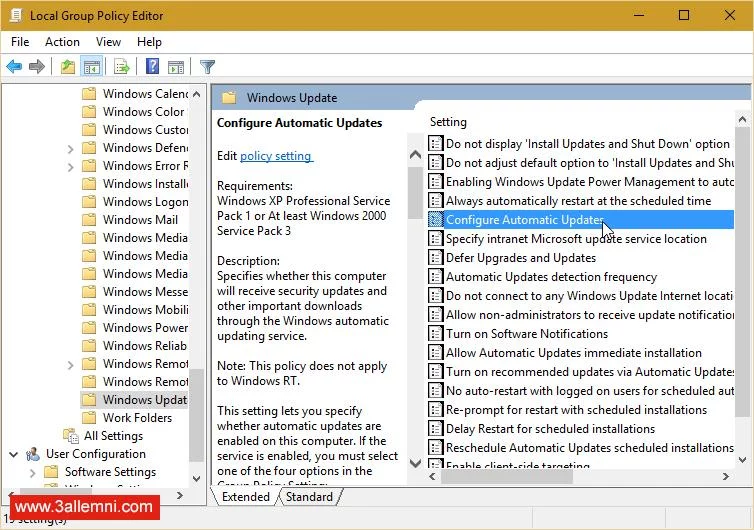Open the Action menu
This screenshot has width=754, height=530.
tap(62, 42)
